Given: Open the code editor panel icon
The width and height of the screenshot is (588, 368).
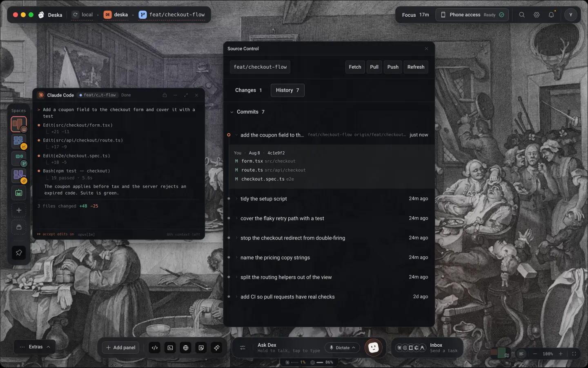Looking at the screenshot, I should [x=155, y=348].
